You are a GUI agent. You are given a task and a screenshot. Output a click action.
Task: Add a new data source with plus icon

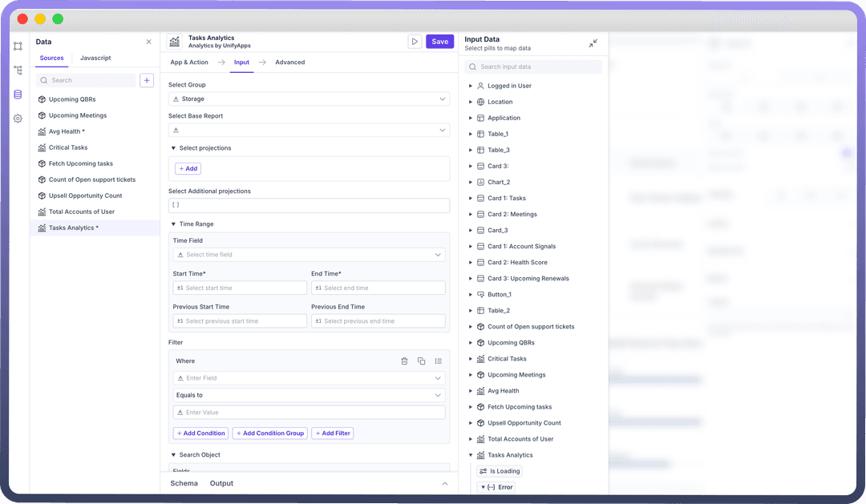pos(147,80)
